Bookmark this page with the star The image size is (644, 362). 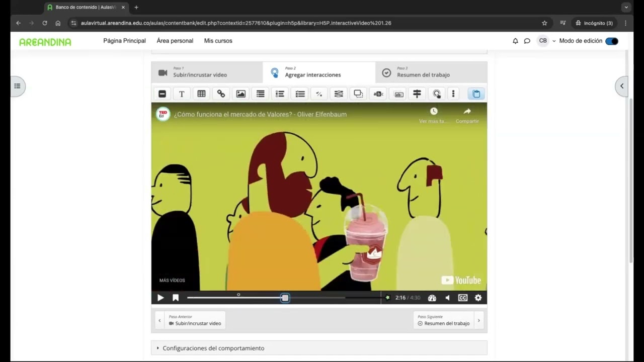[x=544, y=23]
